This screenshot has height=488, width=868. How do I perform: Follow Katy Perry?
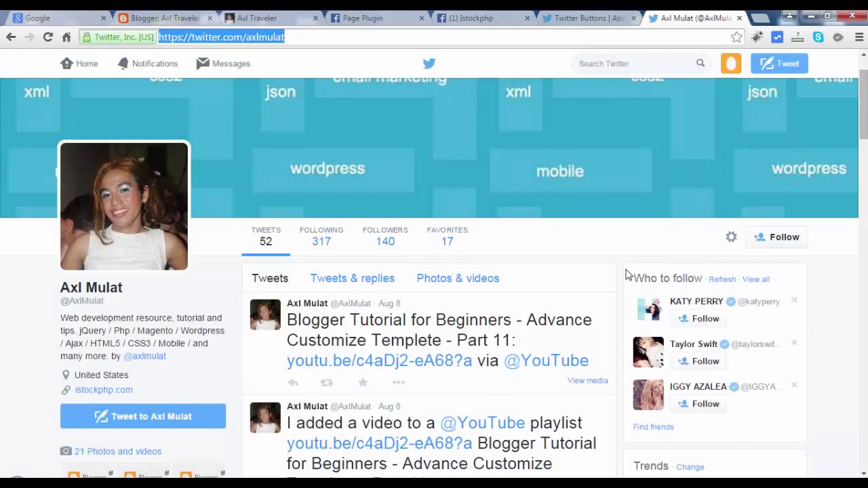[698, 319]
